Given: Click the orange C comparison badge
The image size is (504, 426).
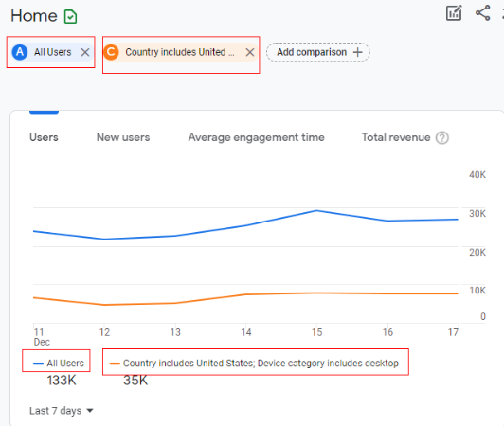Looking at the screenshot, I should (111, 52).
